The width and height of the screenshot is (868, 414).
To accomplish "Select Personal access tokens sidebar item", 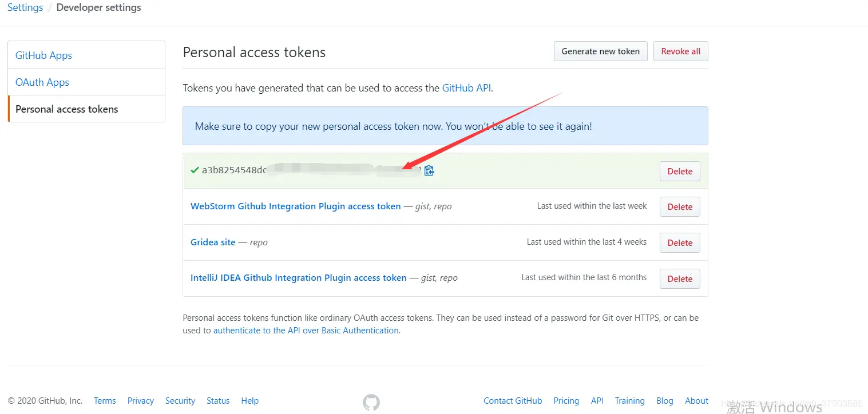I will coord(86,109).
